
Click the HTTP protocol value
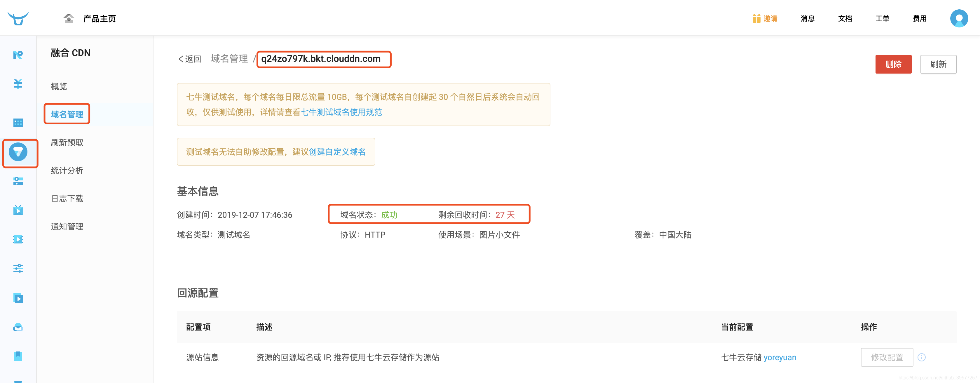(x=375, y=234)
